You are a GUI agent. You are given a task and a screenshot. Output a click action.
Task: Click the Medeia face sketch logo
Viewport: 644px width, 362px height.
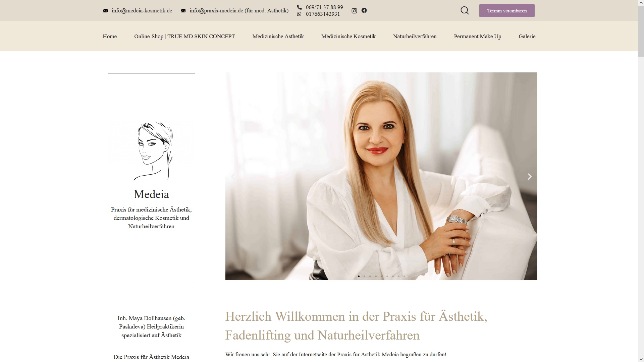tap(151, 151)
